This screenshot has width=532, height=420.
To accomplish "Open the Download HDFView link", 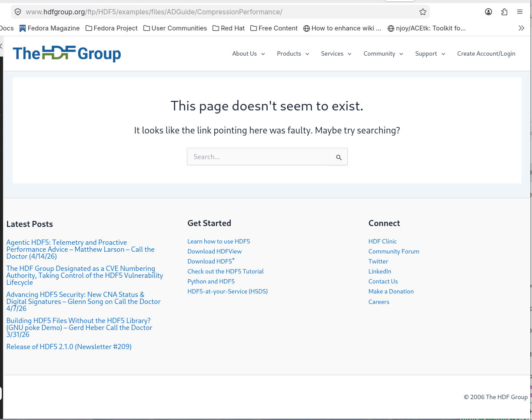I will [x=214, y=251].
